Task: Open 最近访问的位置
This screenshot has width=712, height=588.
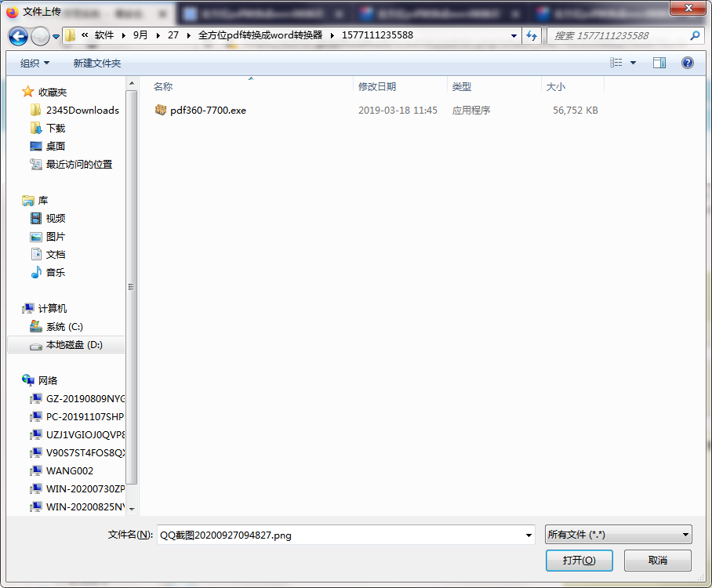Action: [x=79, y=165]
